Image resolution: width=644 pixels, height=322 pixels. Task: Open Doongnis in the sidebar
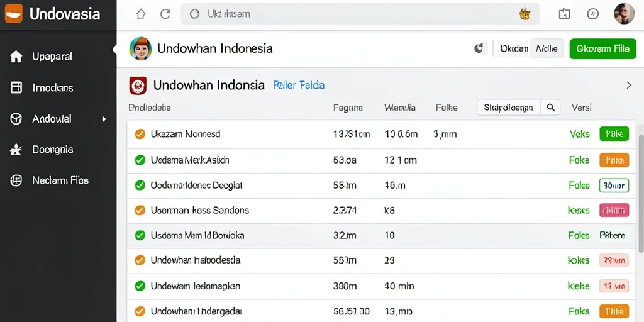(53, 150)
